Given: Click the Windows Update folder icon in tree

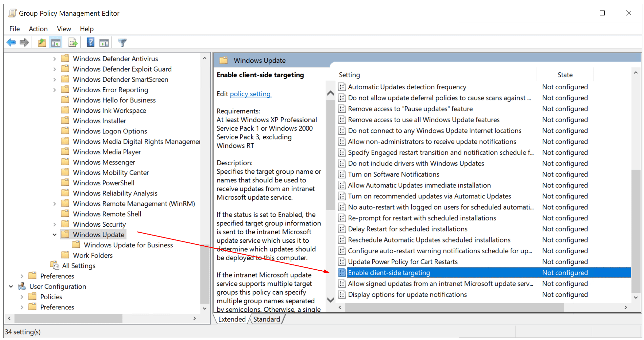Looking at the screenshot, I should [x=65, y=234].
